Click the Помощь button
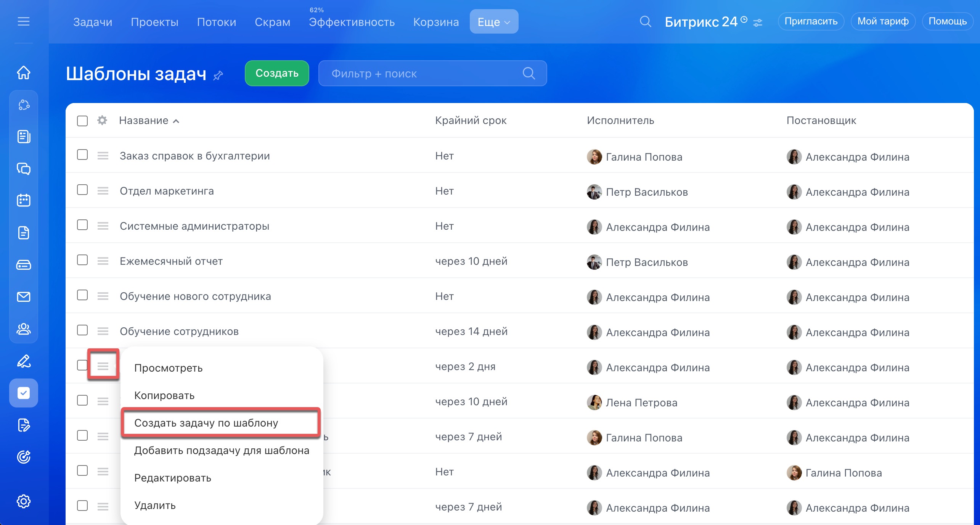 pos(948,21)
